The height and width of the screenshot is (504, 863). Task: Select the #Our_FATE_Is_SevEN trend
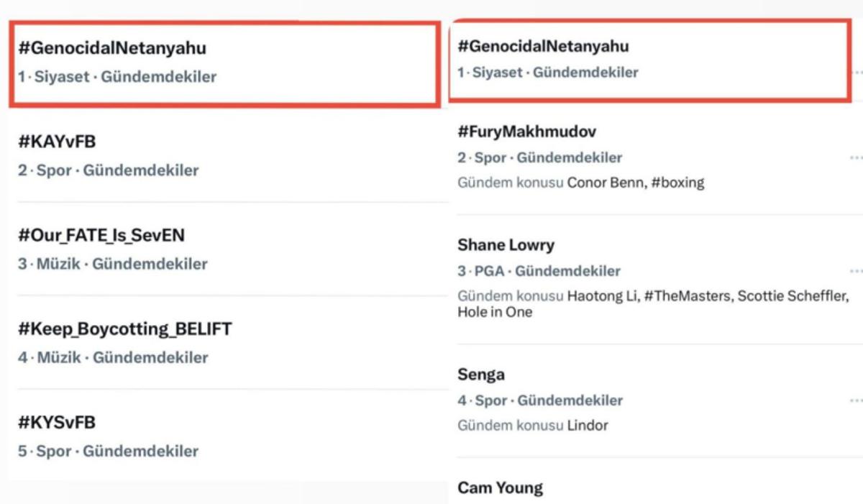101,235
